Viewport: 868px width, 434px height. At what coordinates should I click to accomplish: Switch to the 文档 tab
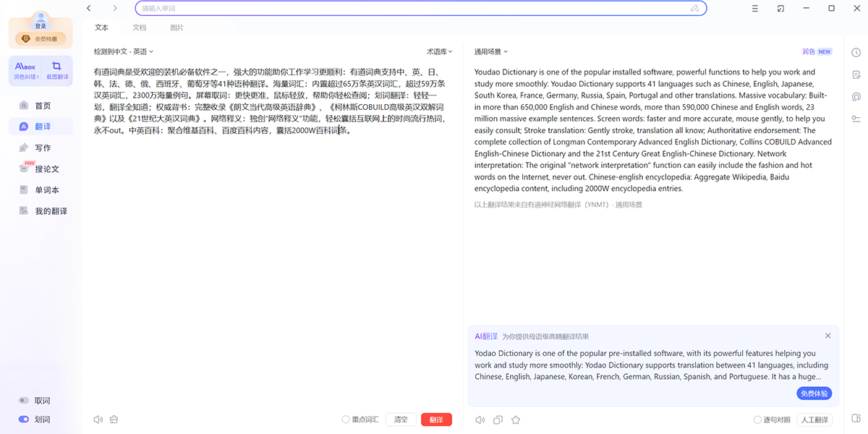click(139, 27)
